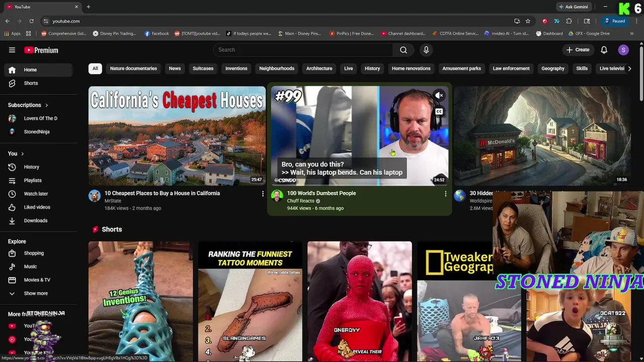The width and height of the screenshot is (644, 362).
Task: Close the YouTube browser tab
Action: click(76, 7)
